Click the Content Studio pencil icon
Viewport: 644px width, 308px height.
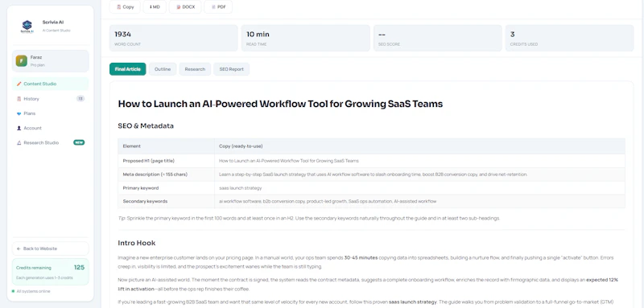pyautogui.click(x=19, y=84)
